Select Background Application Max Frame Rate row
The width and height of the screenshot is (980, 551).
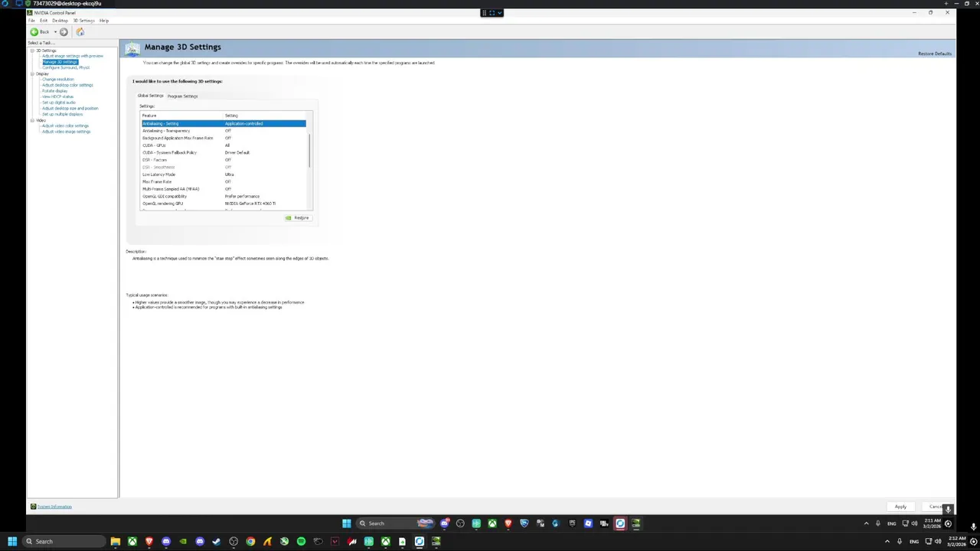[x=224, y=138]
